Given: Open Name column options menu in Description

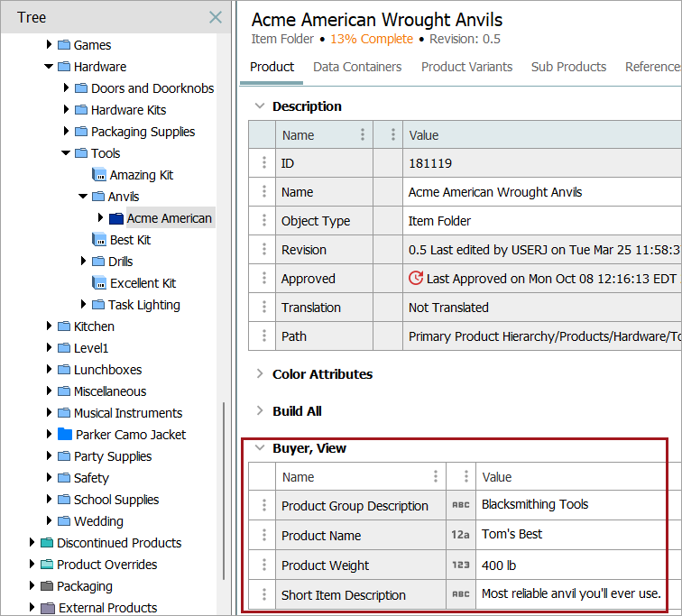Looking at the screenshot, I should (363, 135).
